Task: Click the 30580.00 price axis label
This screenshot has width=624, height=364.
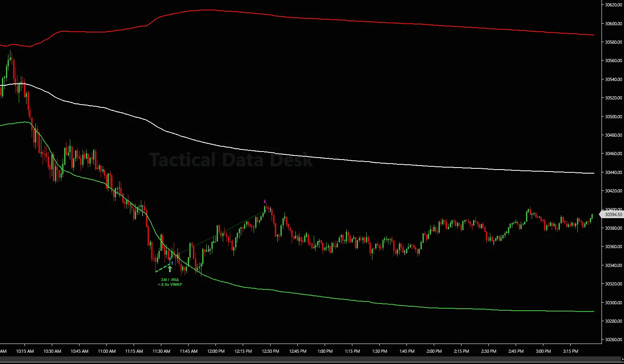Action: 614,42
